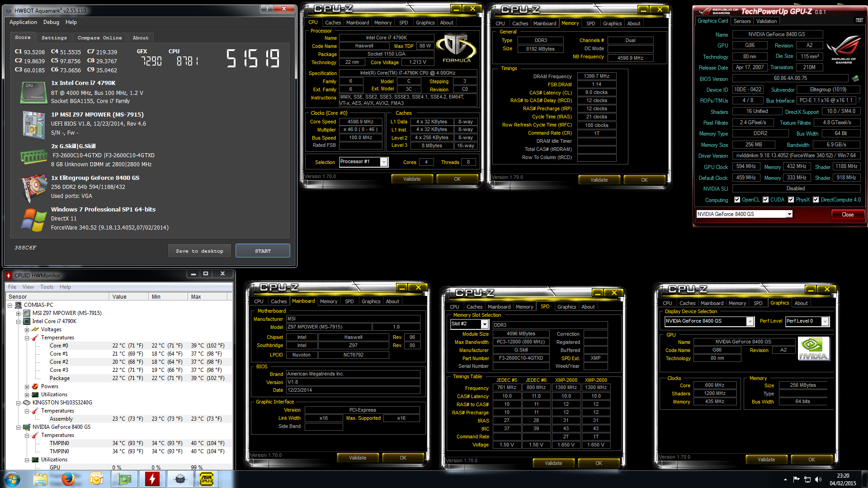Collapse the COMIAS-PC tree node

10,305
